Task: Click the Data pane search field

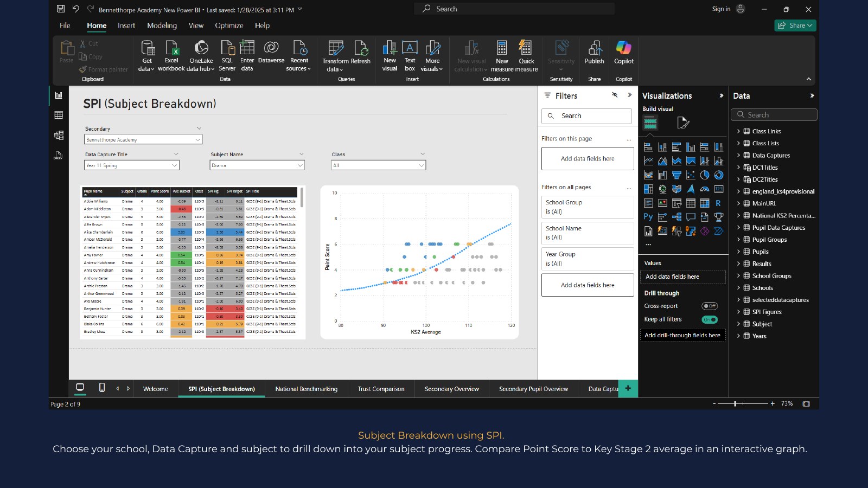Action: click(774, 115)
